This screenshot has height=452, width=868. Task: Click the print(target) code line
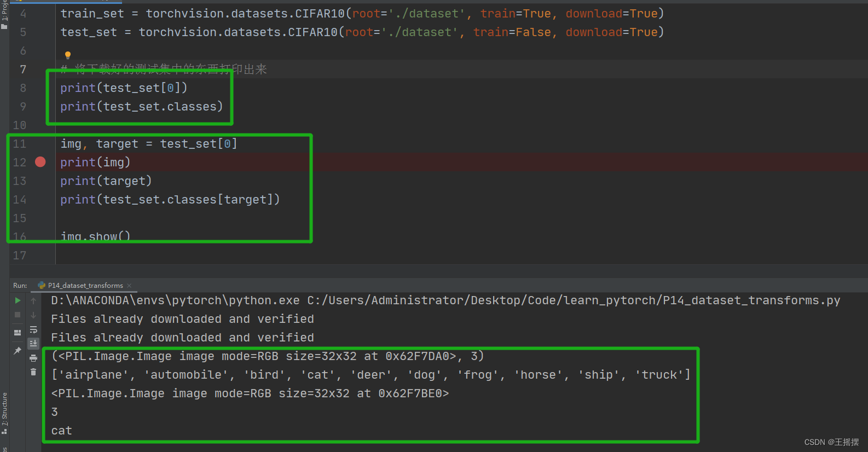[x=106, y=181]
